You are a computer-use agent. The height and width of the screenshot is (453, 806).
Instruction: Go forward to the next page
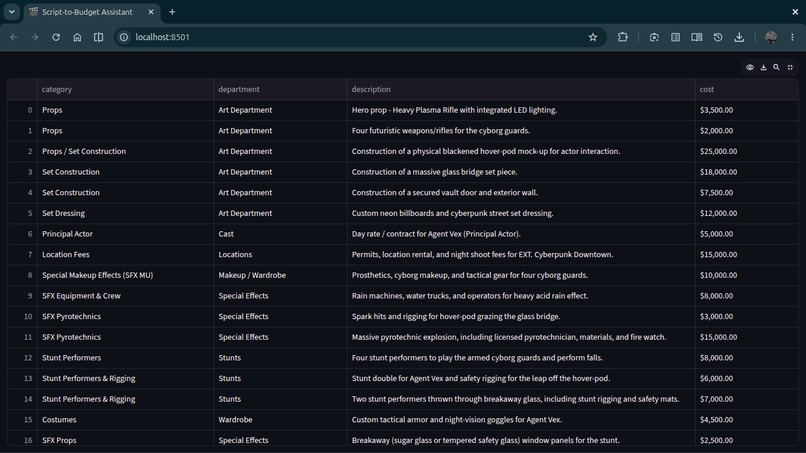[x=34, y=37]
